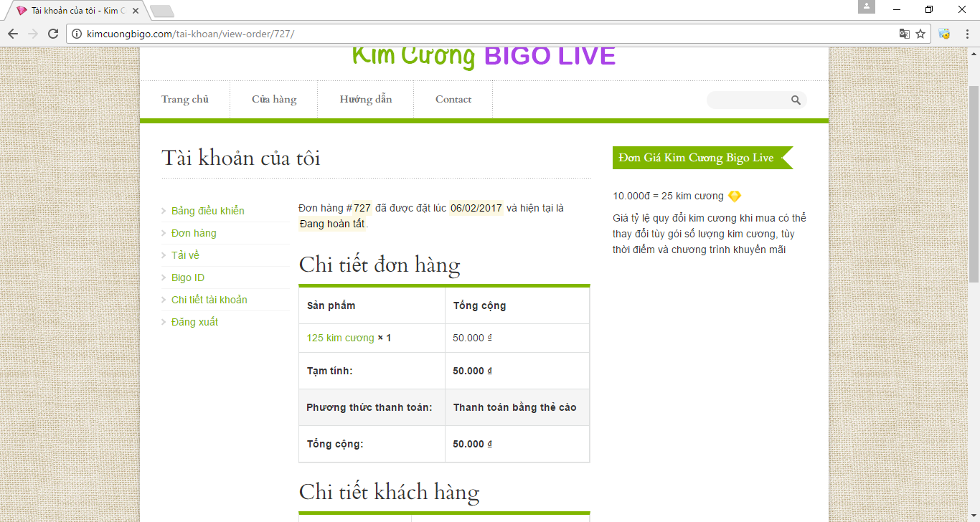
Task: Click the Kim Cương BIGO LIVE site title
Action: [484, 56]
